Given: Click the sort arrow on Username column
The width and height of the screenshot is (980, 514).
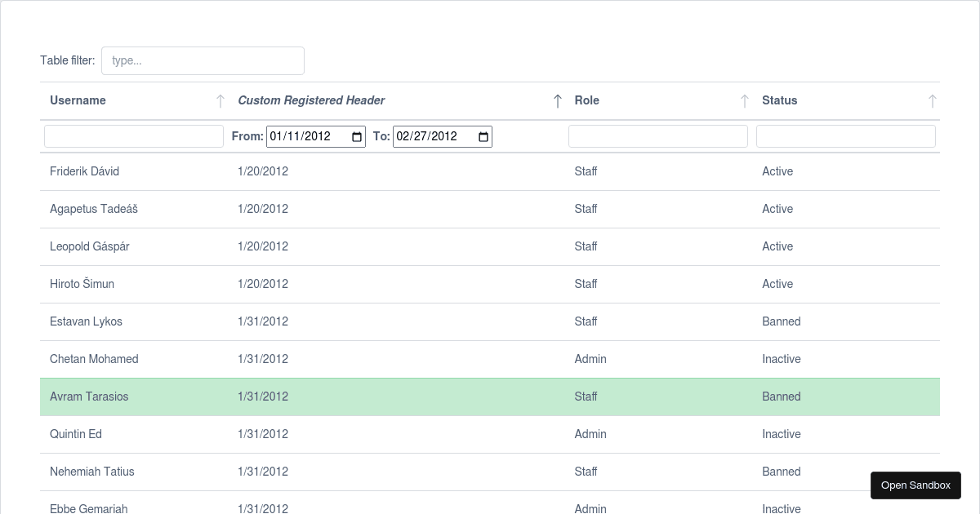Looking at the screenshot, I should click(220, 100).
